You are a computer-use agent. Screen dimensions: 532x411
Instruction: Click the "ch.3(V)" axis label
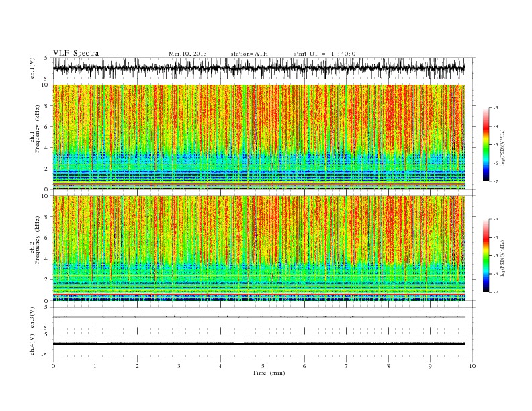coord(32,317)
